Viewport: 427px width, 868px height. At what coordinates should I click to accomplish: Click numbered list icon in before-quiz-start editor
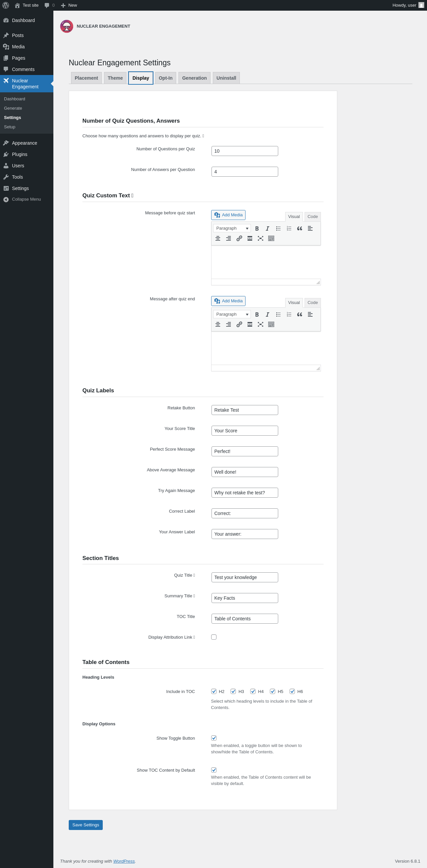pos(289,228)
